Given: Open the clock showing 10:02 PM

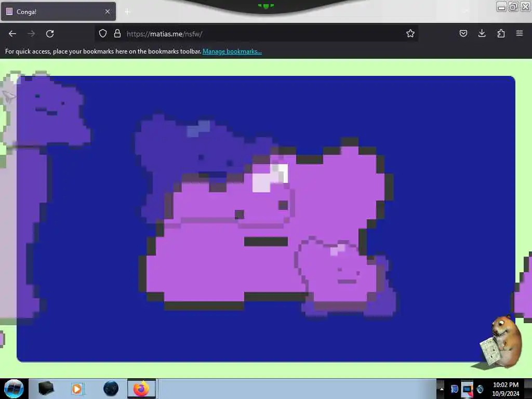Looking at the screenshot, I should tap(505, 389).
